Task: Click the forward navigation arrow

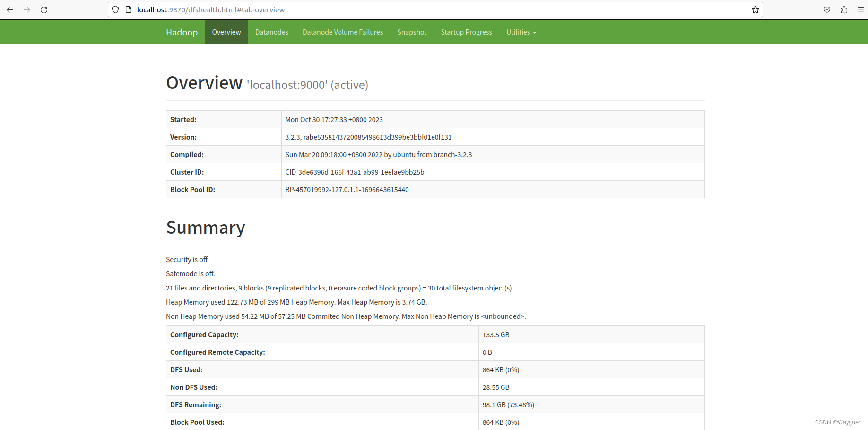Action: tap(27, 9)
